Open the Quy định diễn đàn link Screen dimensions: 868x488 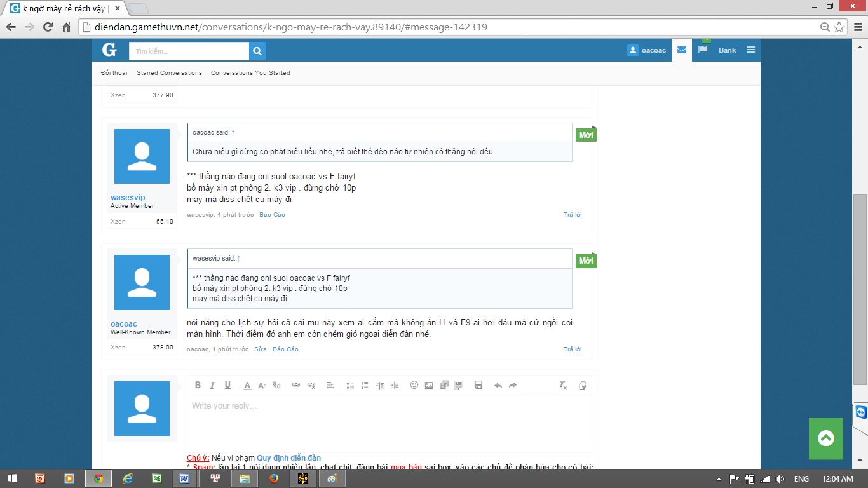pos(289,458)
